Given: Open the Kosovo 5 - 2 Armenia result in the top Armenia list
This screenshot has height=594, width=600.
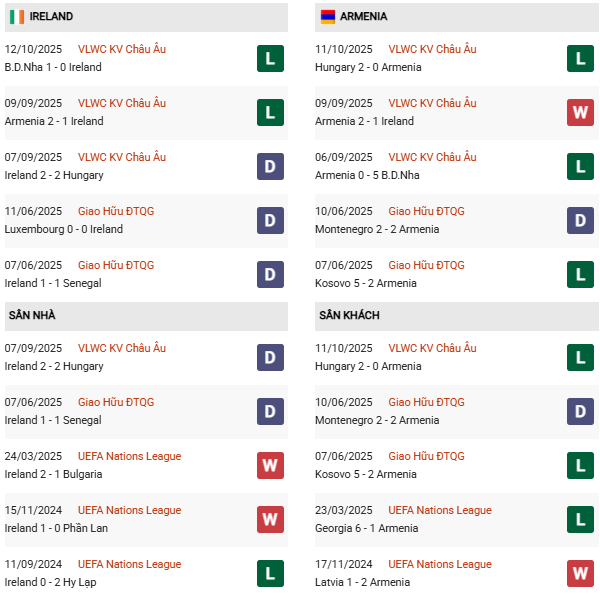Looking at the screenshot, I should [366, 284].
